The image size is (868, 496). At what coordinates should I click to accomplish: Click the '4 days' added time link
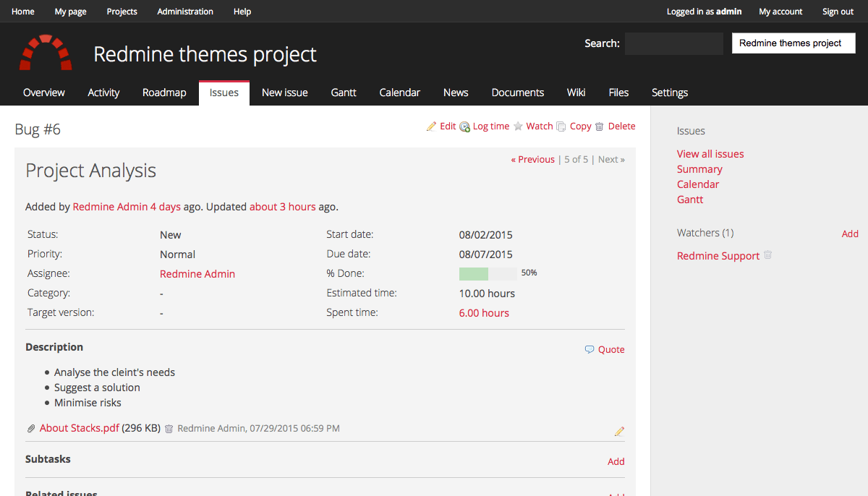(x=166, y=207)
